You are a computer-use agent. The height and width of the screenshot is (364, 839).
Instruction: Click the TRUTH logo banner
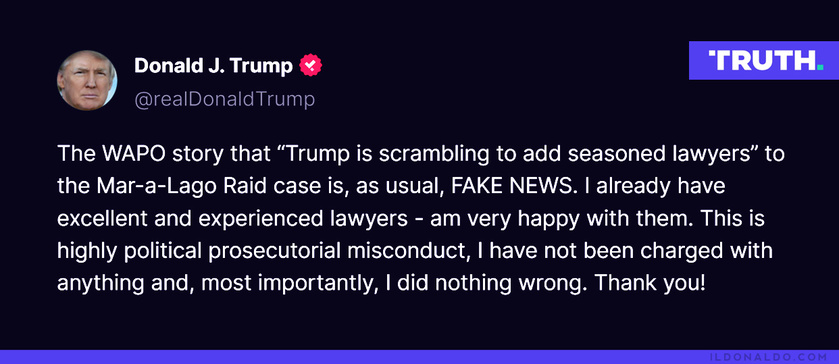(764, 60)
